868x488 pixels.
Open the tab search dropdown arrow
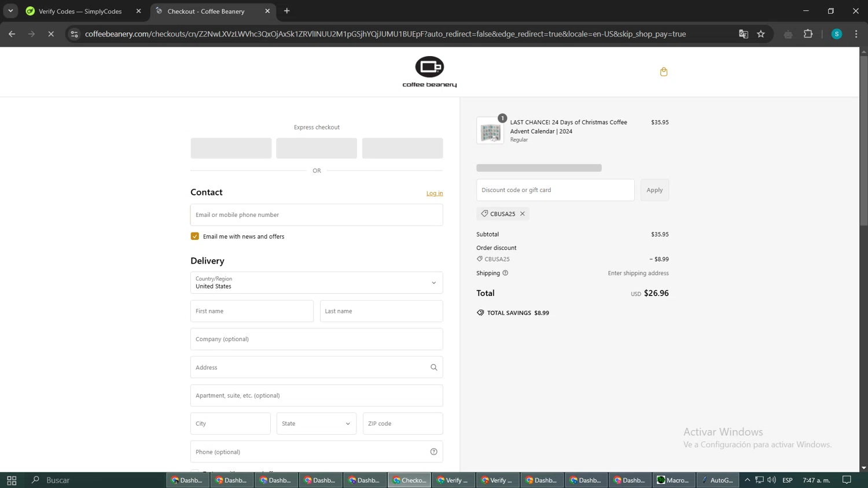pos(10,11)
